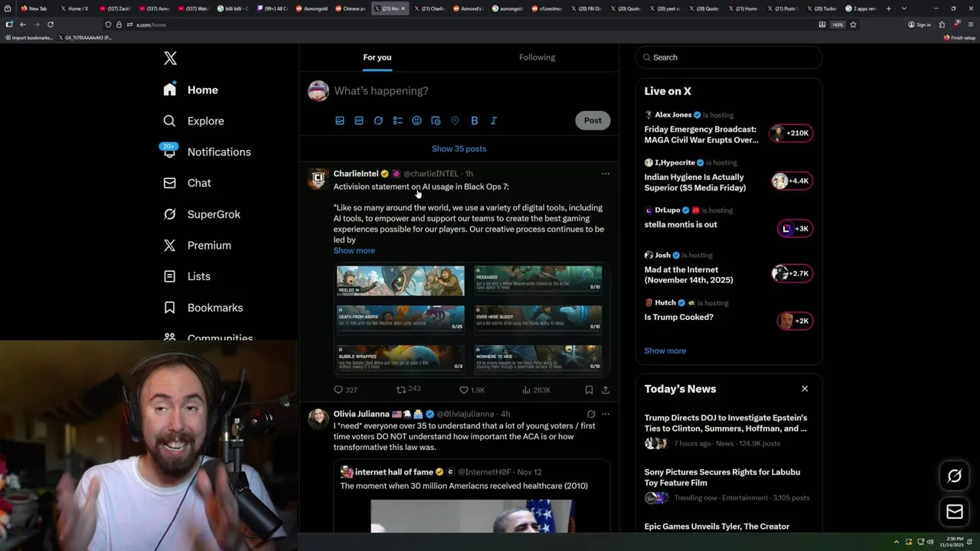This screenshot has width=980, height=551.
Task: Open Sony Pictures Labubu news story
Action: 728,485
